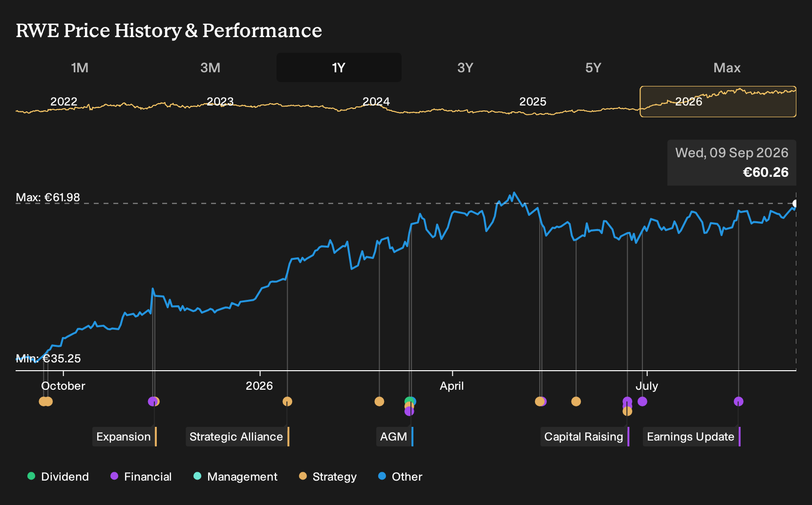
Task: Choose the 5Y time range
Action: pos(593,67)
